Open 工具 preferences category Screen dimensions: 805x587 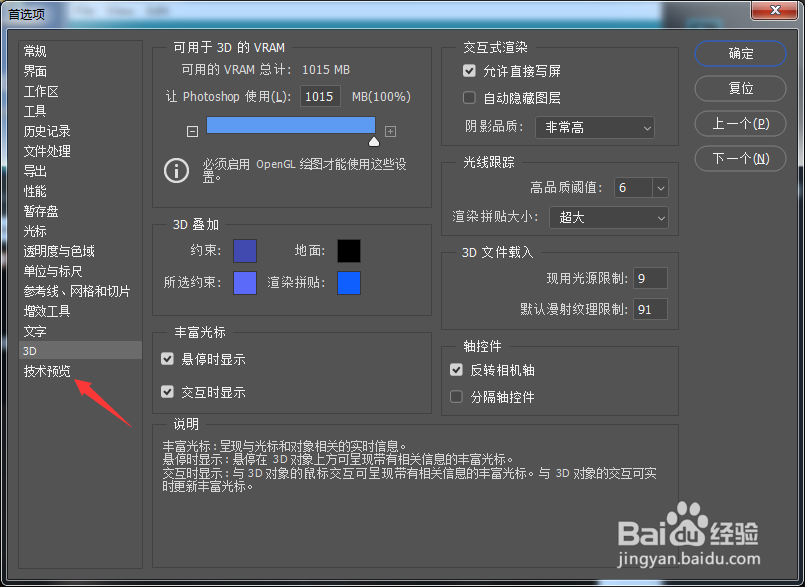pos(35,111)
